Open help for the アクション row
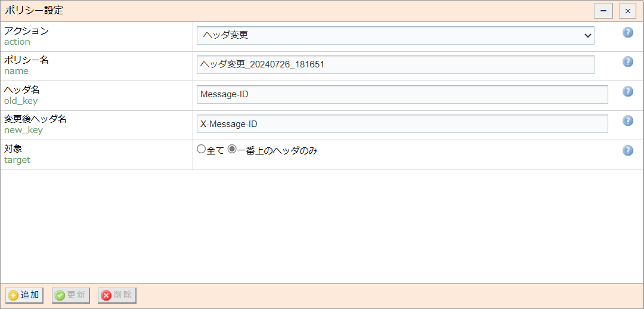Screen dimensions: 644x309 tap(627, 32)
